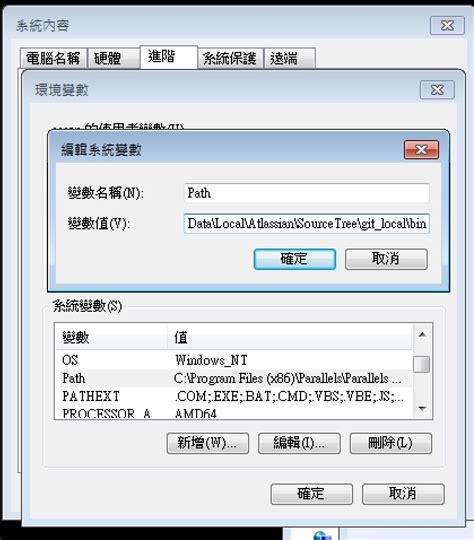Screen dimensions: 474x540
Task: Click the 新增(W)... button
Action: click(208, 443)
